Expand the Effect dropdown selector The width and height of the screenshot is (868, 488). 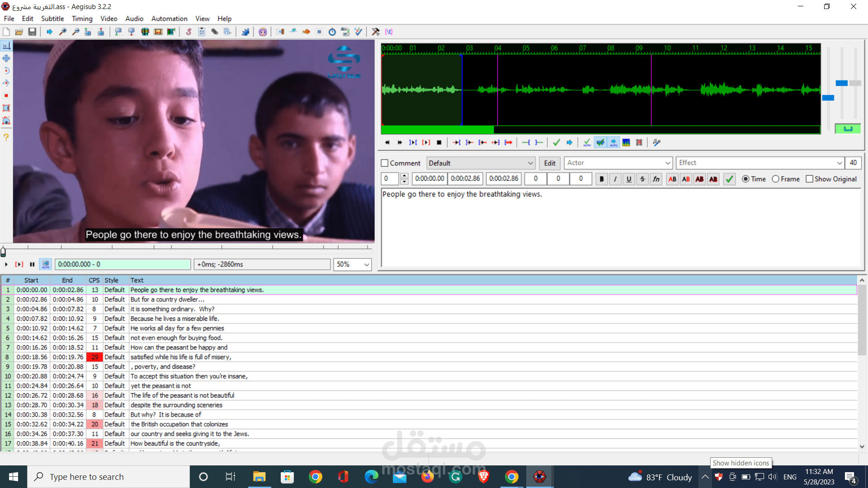pos(839,163)
